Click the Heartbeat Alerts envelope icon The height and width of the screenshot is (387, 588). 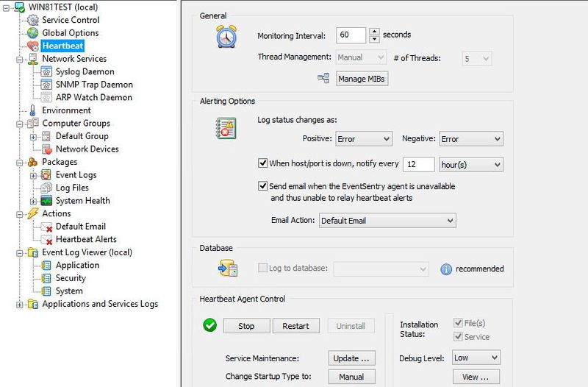coord(46,239)
